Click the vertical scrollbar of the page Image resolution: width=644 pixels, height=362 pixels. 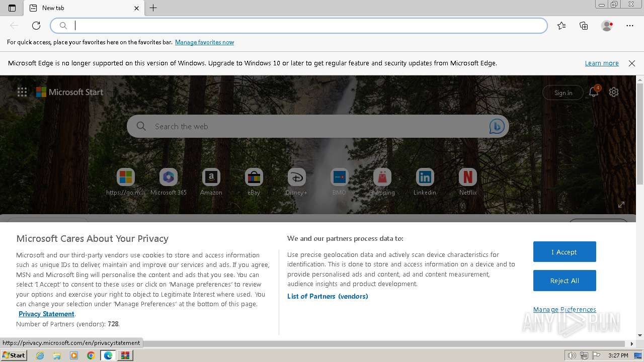pyautogui.click(x=640, y=133)
